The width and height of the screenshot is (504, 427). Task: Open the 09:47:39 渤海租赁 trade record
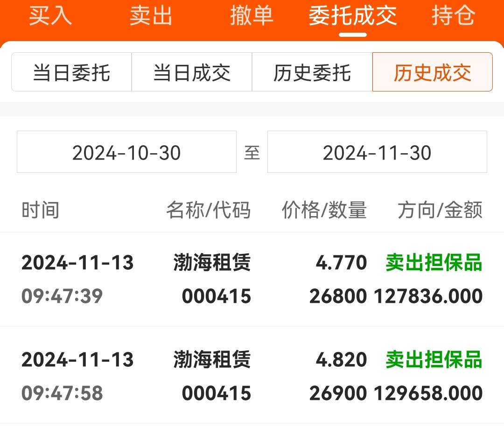(252, 279)
